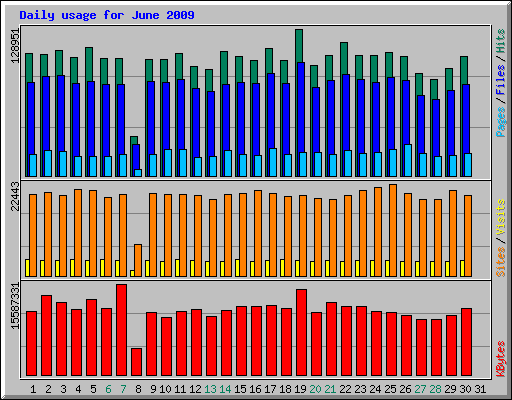The width and height of the screenshot is (512, 400).
Task: Click the title 'Daily usage for June 2009'
Action: [107, 15]
